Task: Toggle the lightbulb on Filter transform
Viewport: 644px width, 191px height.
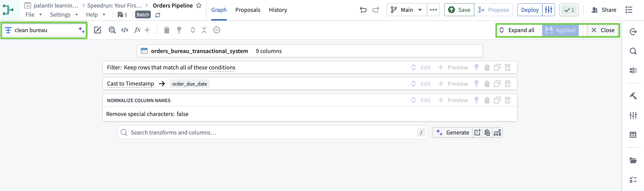Action: [x=476, y=67]
